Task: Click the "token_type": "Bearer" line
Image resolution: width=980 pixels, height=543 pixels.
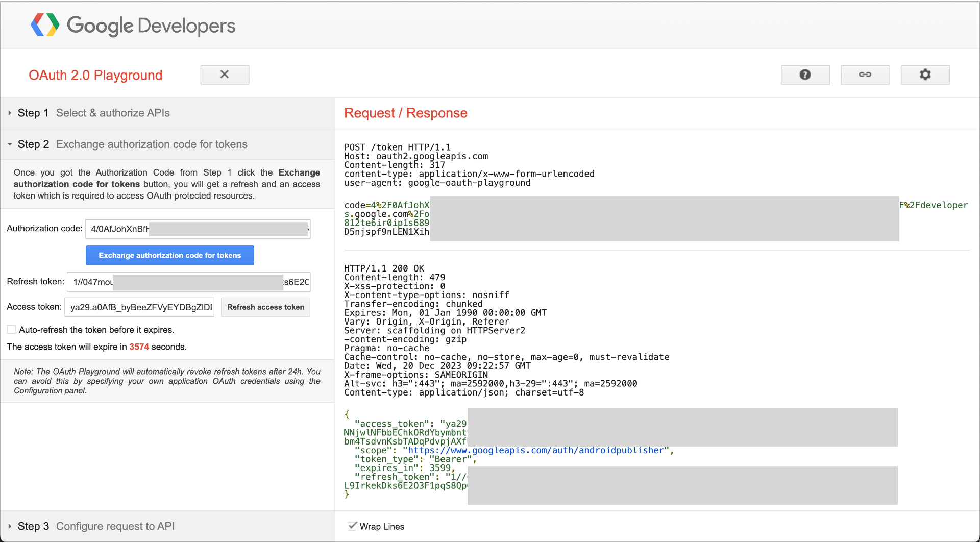Action: [415, 459]
